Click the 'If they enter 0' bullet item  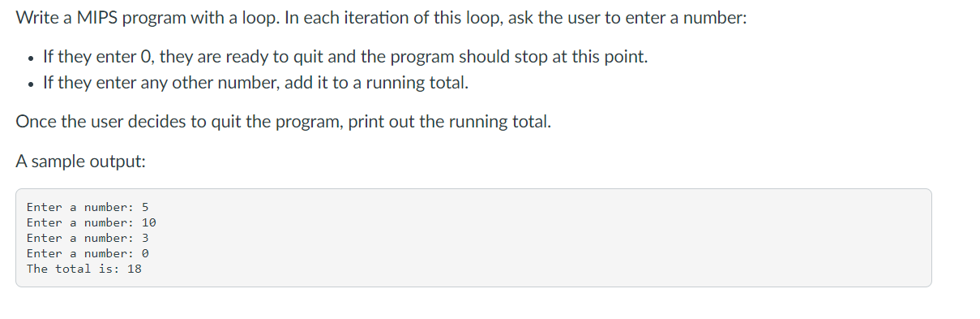click(x=345, y=58)
